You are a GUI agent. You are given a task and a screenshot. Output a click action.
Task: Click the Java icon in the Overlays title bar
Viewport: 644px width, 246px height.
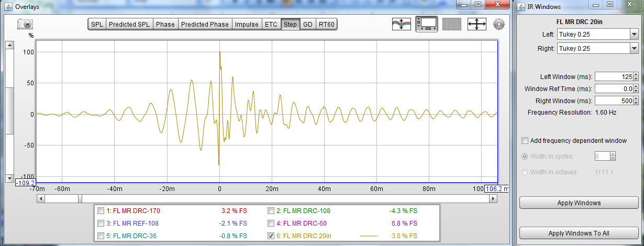tap(7, 7)
